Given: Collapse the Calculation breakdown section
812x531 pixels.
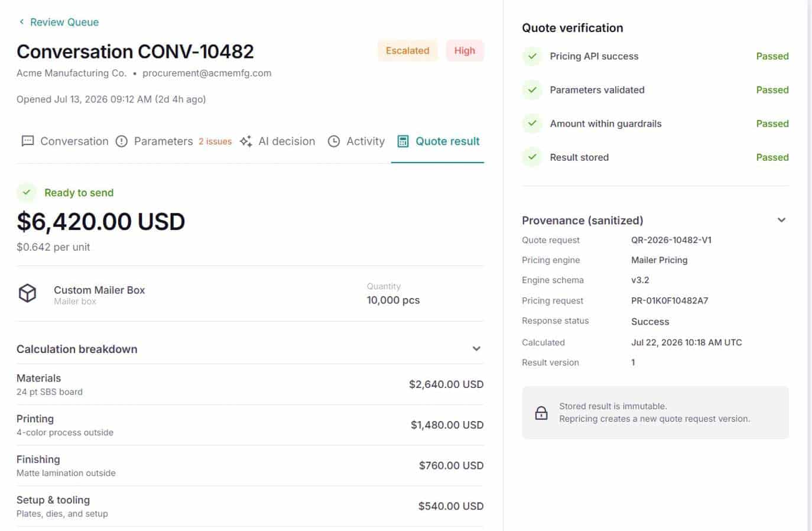Looking at the screenshot, I should [476, 349].
